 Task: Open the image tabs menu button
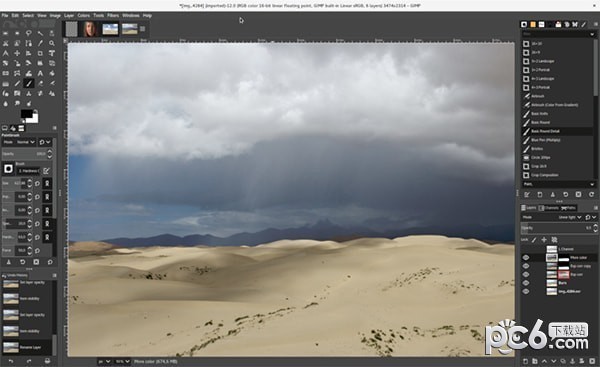pos(142,29)
